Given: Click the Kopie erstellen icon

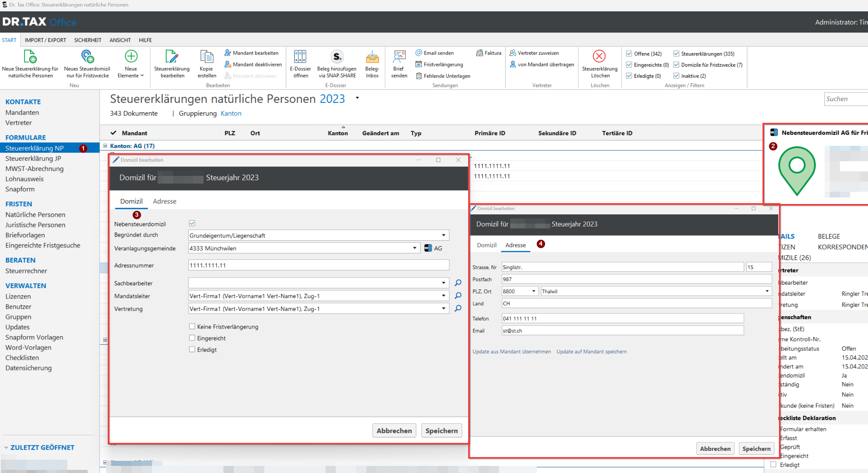Looking at the screenshot, I should [206, 56].
